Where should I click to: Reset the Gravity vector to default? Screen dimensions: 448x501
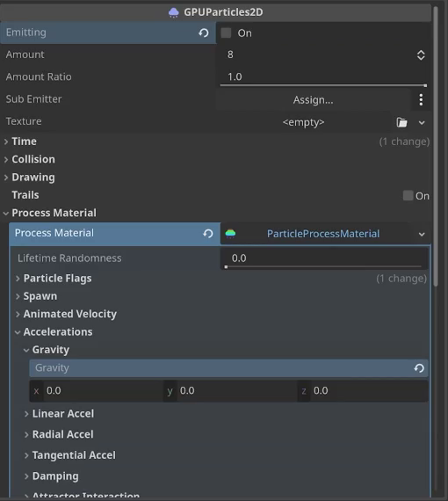[x=419, y=368]
